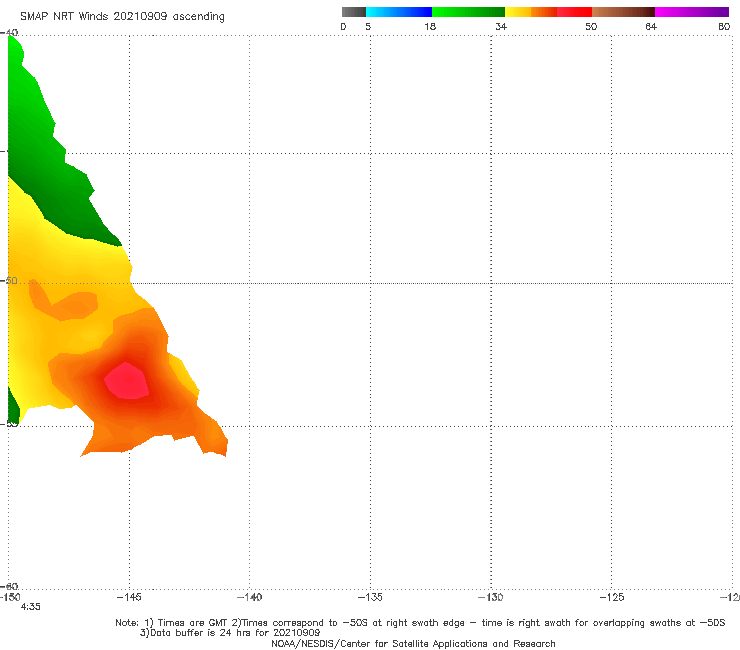Click the blue segment of the wind color bar
This screenshot has width=740, height=650.
click(x=399, y=12)
